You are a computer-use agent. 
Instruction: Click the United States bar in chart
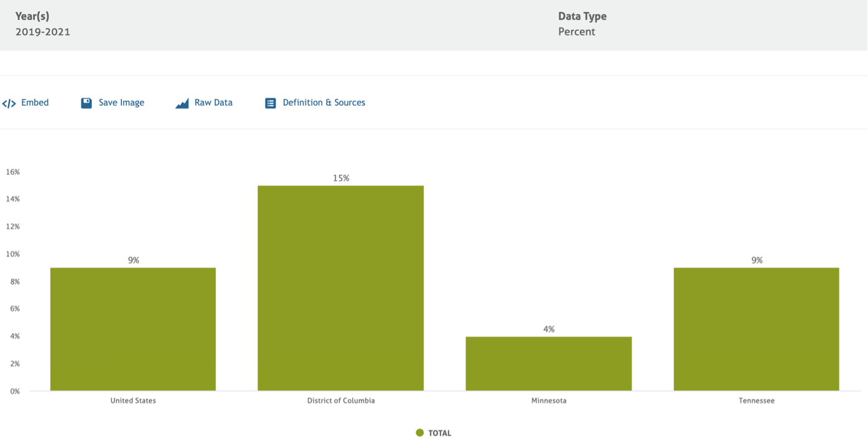coord(133,329)
